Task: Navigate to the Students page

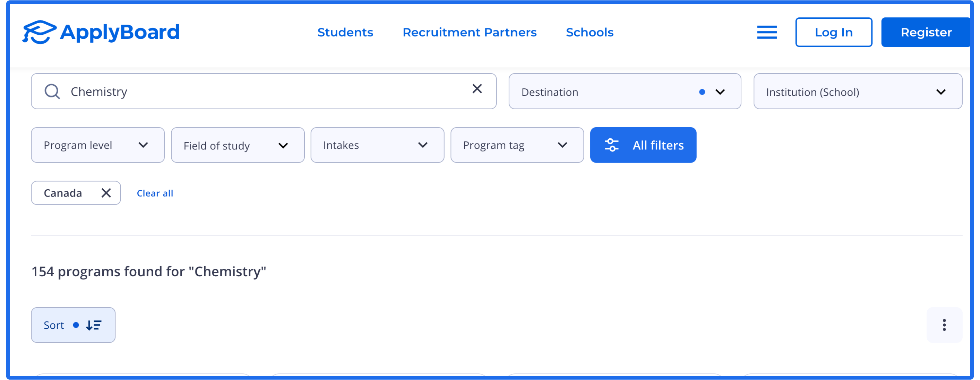Action: tap(345, 32)
